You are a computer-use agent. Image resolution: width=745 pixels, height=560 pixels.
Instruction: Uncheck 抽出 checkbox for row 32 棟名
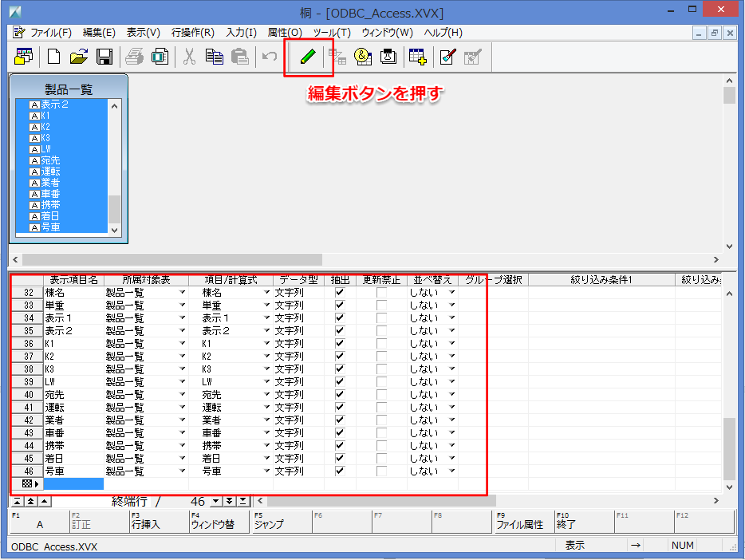pos(340,293)
